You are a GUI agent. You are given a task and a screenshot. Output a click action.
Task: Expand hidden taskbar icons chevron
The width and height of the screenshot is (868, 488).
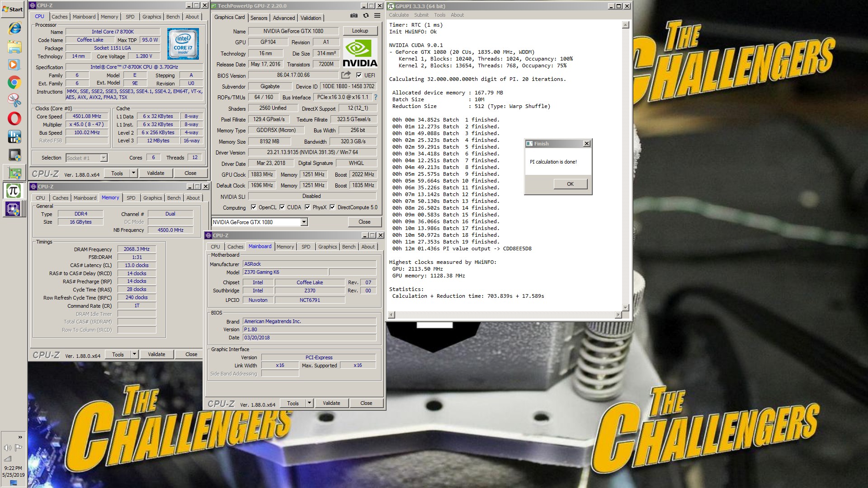point(20,437)
